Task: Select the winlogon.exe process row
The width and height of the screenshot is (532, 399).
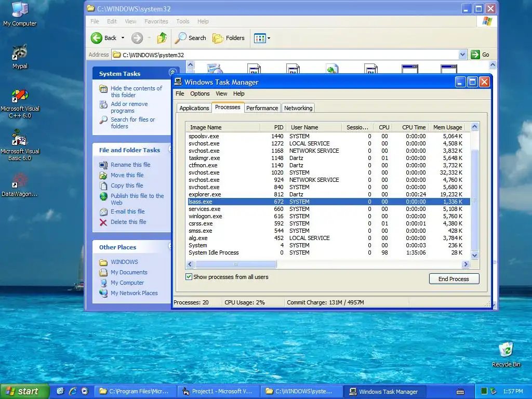Action: pos(328,217)
